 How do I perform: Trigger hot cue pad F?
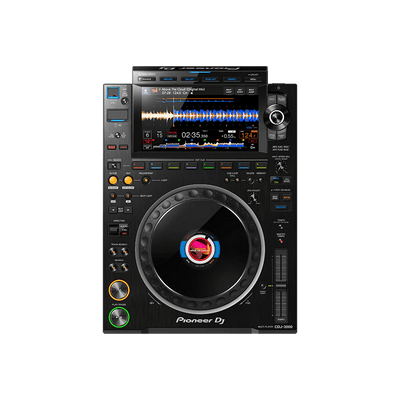coord(226,165)
